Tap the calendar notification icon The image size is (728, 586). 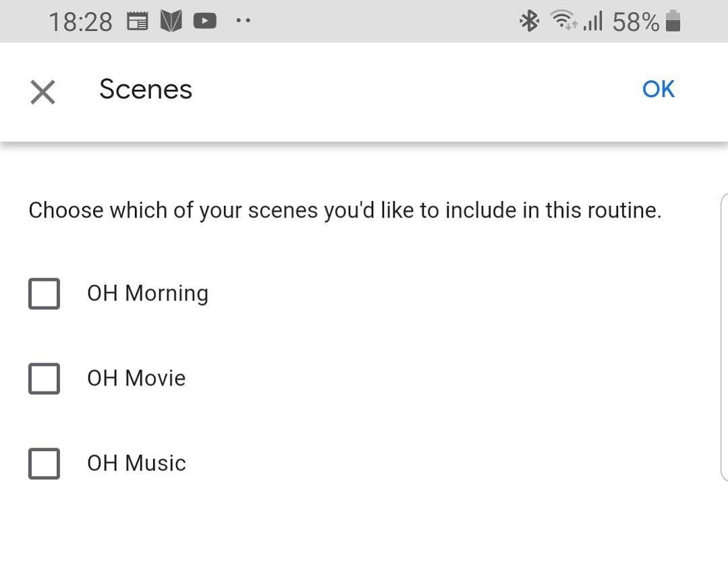[x=138, y=22]
